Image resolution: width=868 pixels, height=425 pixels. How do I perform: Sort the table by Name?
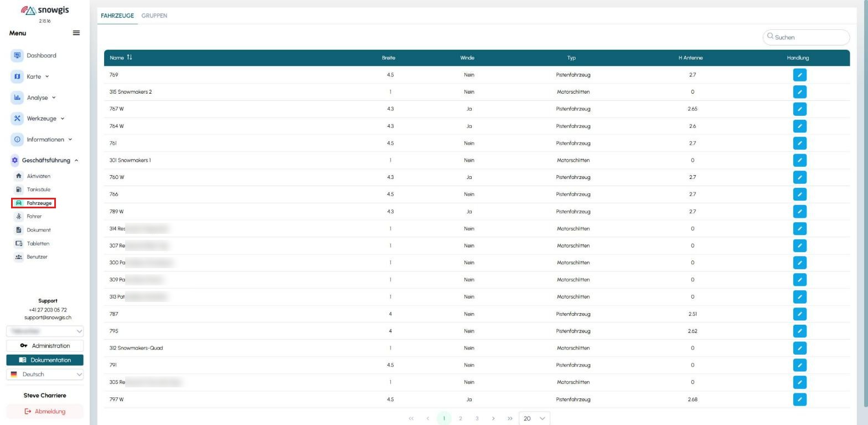click(121, 58)
